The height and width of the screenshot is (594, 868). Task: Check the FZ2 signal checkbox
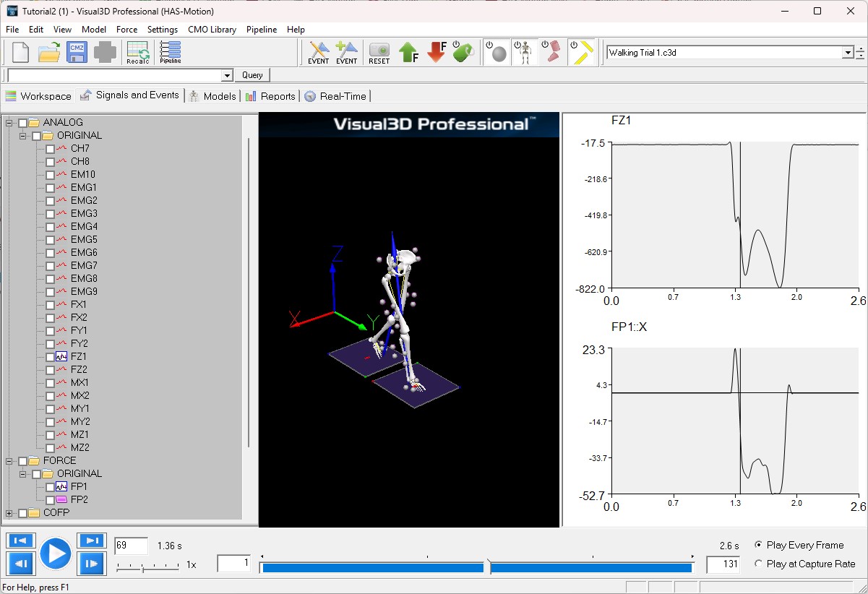[50, 370]
